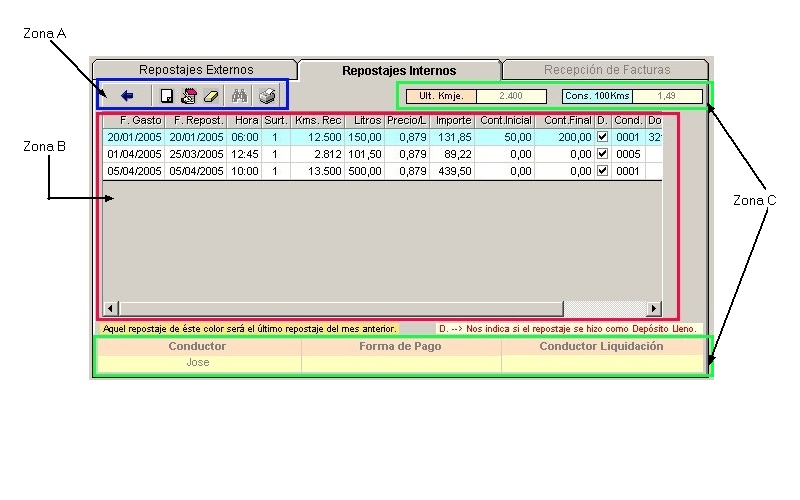Click the Litros cell 150,00
The height and width of the screenshot is (500, 800).
(x=365, y=137)
